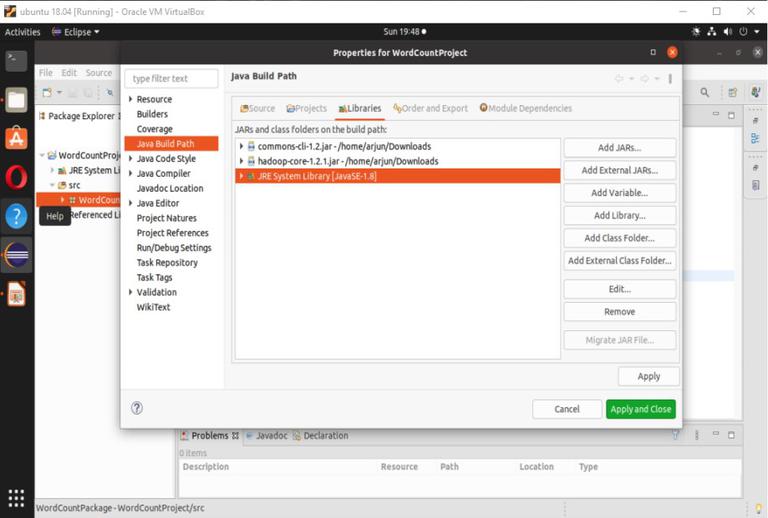Screen dimensions: 768x518
Task: Collapse the src folder in Package Explorer
Action: 52,185
